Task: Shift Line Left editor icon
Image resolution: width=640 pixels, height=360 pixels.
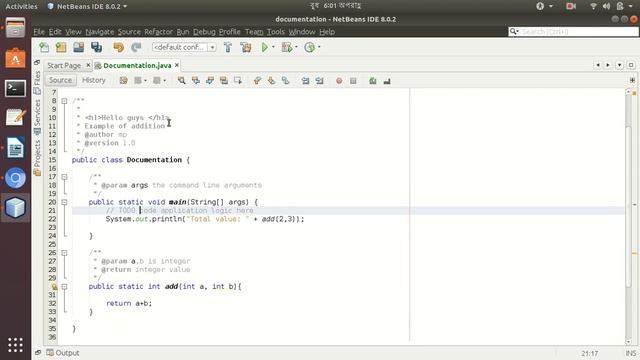Action: click(305, 81)
